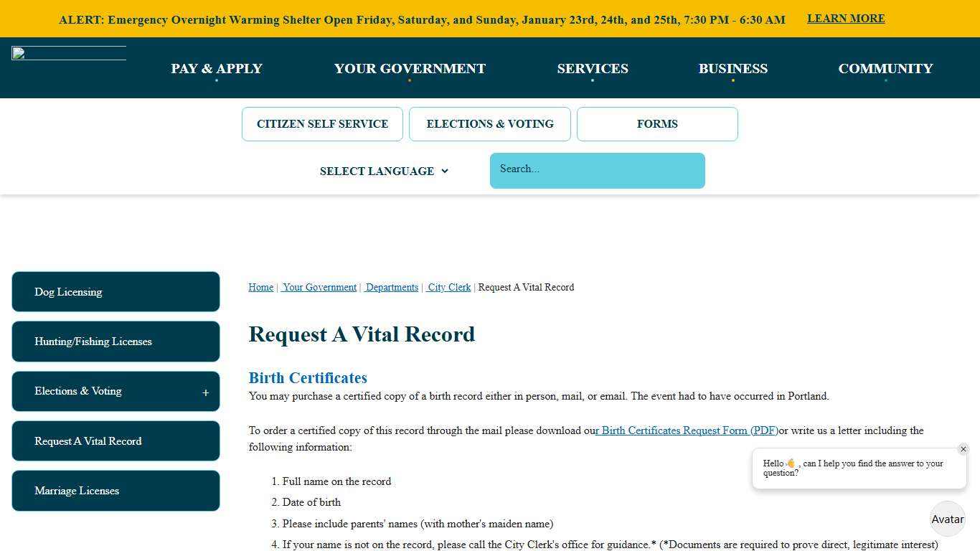Click the LEARN MORE alert link

[x=845, y=18]
